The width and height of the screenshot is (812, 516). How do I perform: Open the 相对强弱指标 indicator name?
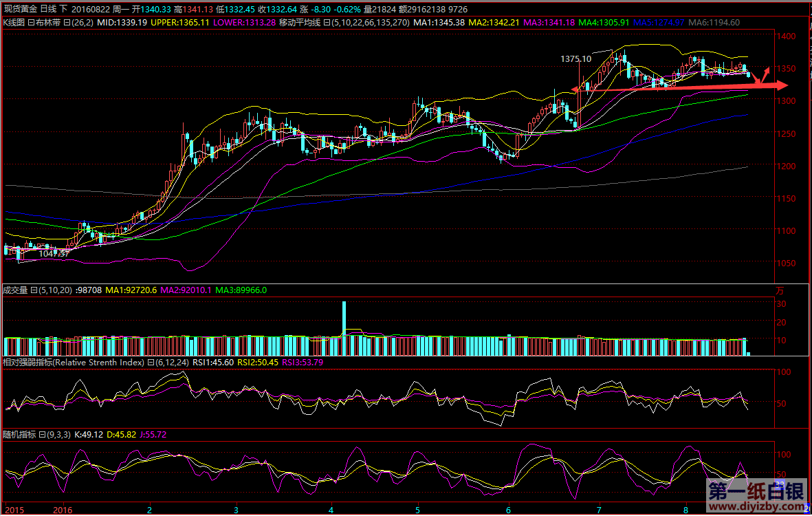click(x=28, y=363)
